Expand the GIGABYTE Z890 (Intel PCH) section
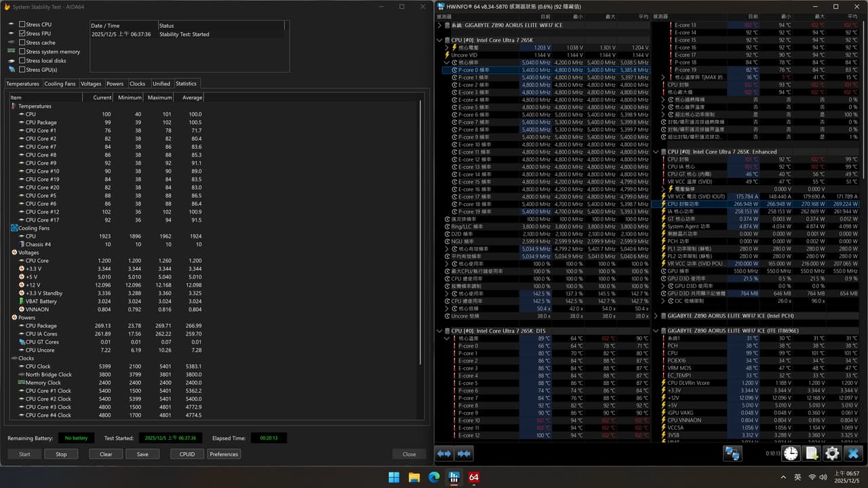This screenshot has height=488, width=868. 656,316
